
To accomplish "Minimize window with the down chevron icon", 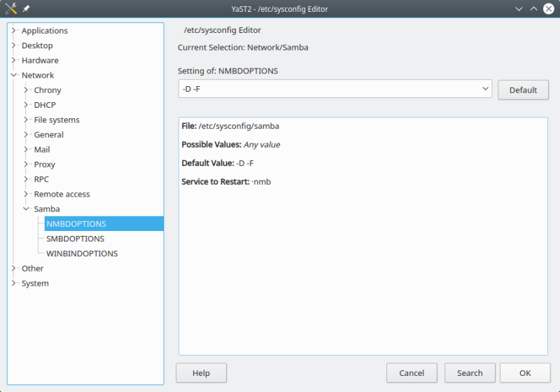I will 519,9.
